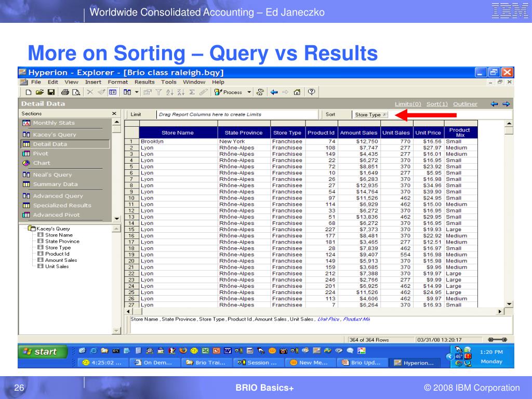532x399 pixels.
Task: Open the Insert menu
Action: click(93, 82)
